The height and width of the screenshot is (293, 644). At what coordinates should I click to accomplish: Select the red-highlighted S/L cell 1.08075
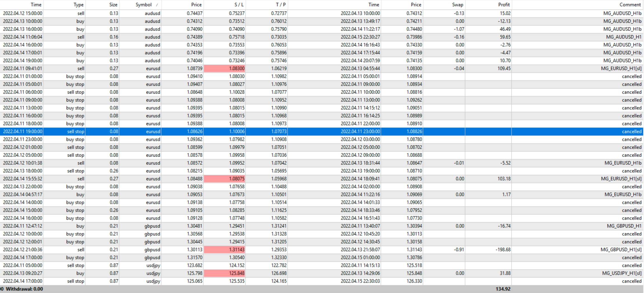coord(225,179)
